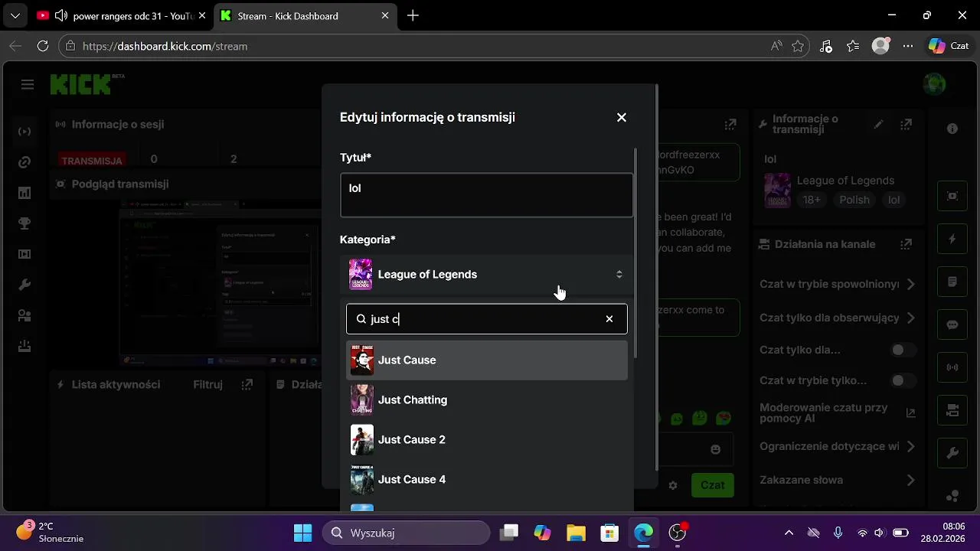Open the wrench settings icon in the left sidebar

pos(24,285)
